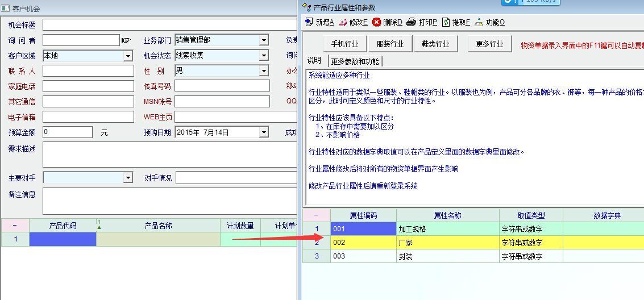This screenshot has height=300, width=644.
Task: Expand the 机会状态 dropdown
Action: click(264, 56)
